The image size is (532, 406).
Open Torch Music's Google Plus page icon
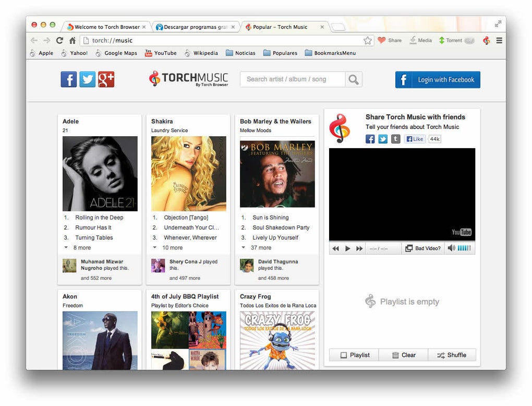pyautogui.click(x=106, y=79)
